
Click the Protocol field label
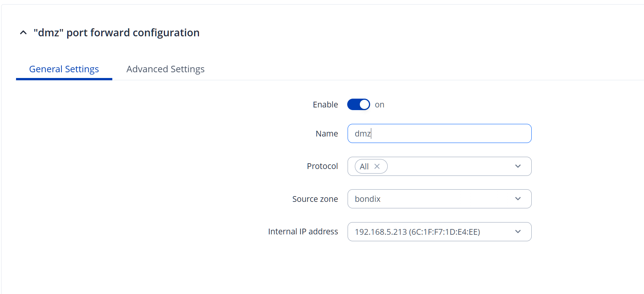tap(322, 166)
